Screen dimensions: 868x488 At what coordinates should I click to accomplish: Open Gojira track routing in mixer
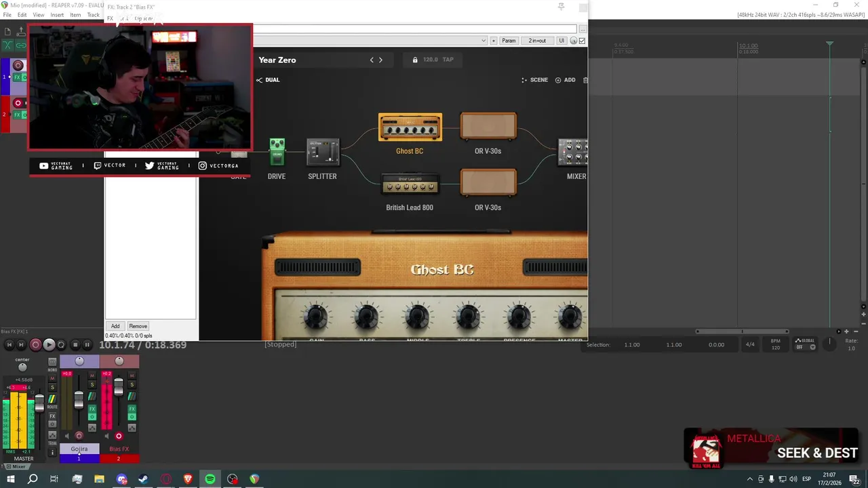click(92, 396)
